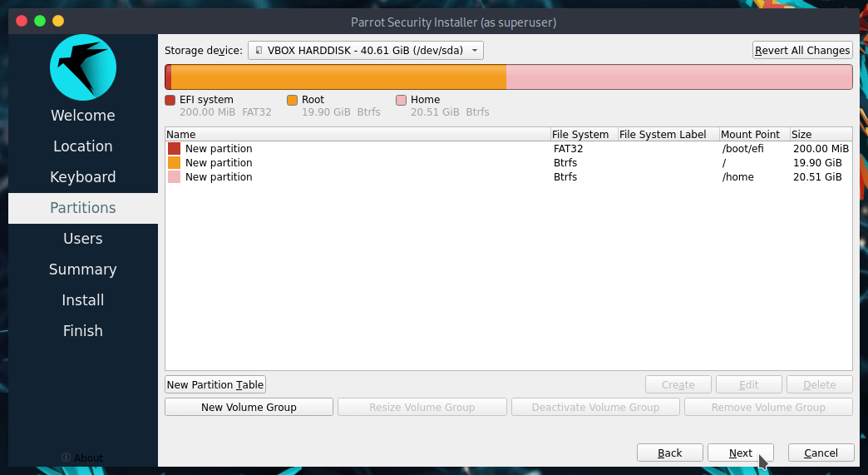Select the Btrfs root partition row
Screen dimensions: 868x475
(x=508, y=163)
